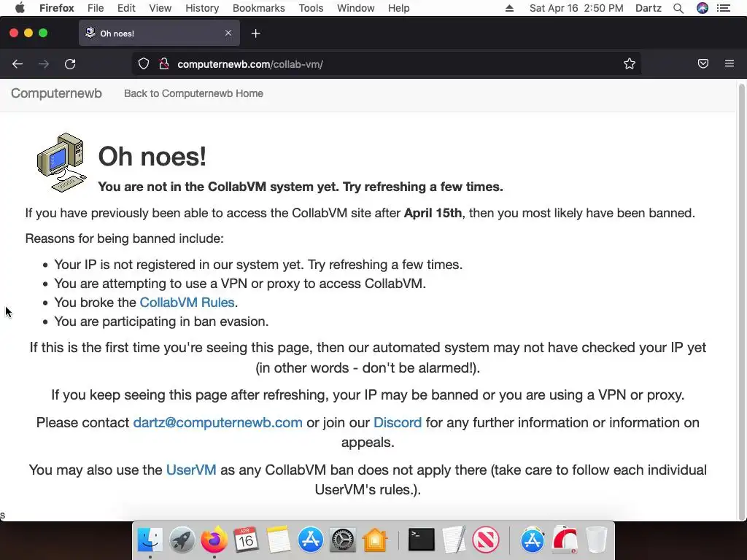Screen dimensions: 747x560
Task: Open TextEdit from the Dock
Action: 454,540
